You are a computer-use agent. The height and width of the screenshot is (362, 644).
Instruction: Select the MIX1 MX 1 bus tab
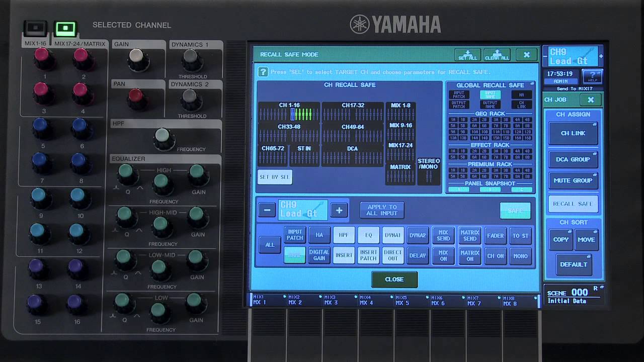tap(268, 300)
